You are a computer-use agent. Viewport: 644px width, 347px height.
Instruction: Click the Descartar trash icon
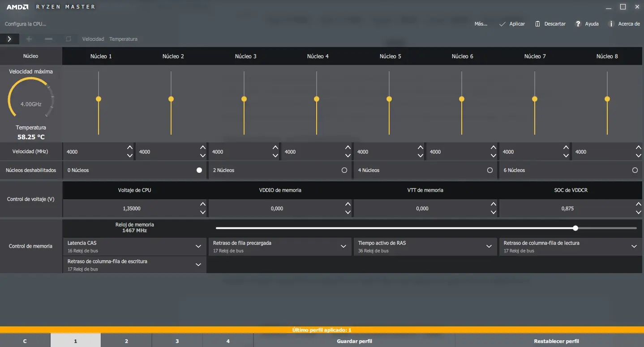[x=537, y=24]
